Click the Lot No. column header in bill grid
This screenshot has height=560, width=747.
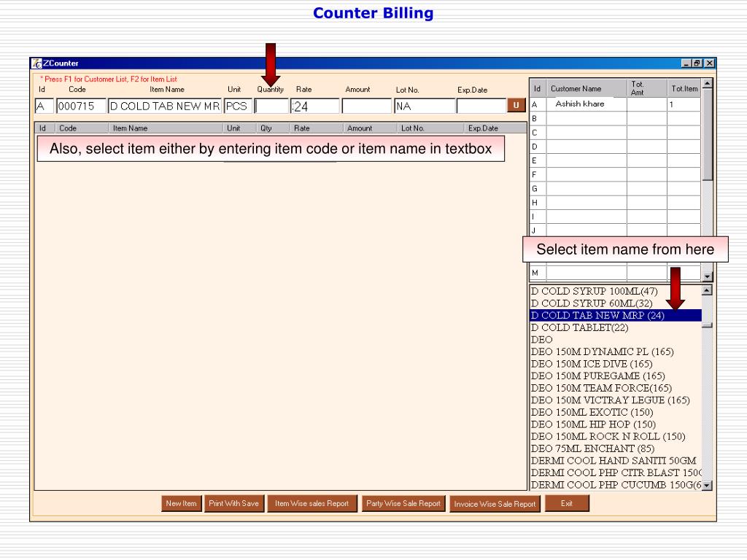click(x=430, y=128)
